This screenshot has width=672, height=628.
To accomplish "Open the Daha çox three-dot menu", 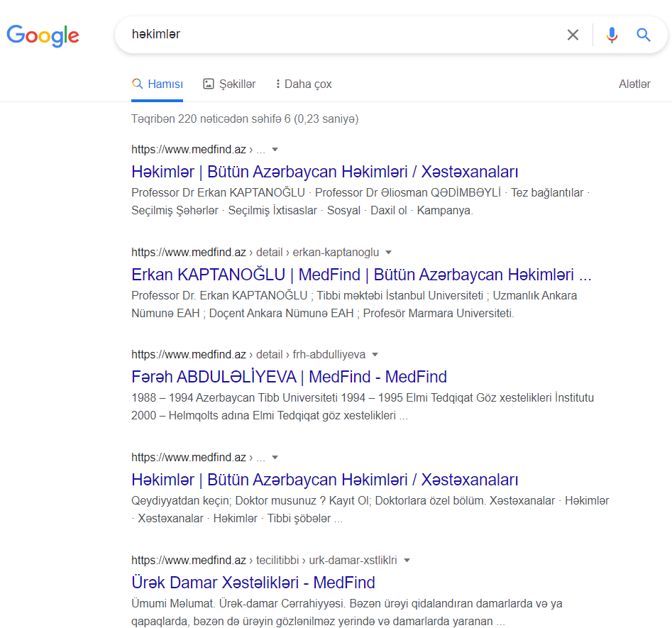I will point(278,84).
